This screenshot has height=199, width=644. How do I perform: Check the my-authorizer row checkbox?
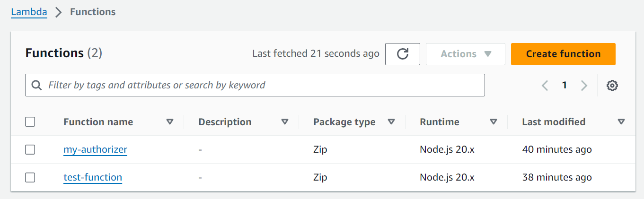point(30,150)
